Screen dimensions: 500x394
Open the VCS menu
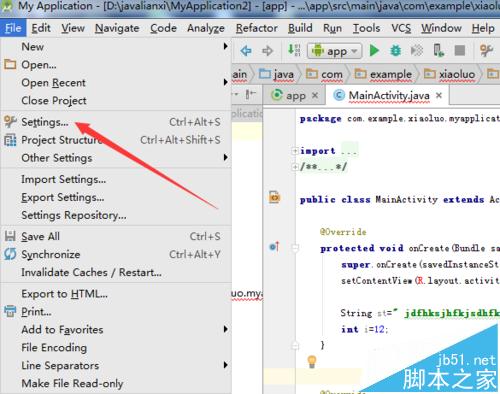(401, 28)
